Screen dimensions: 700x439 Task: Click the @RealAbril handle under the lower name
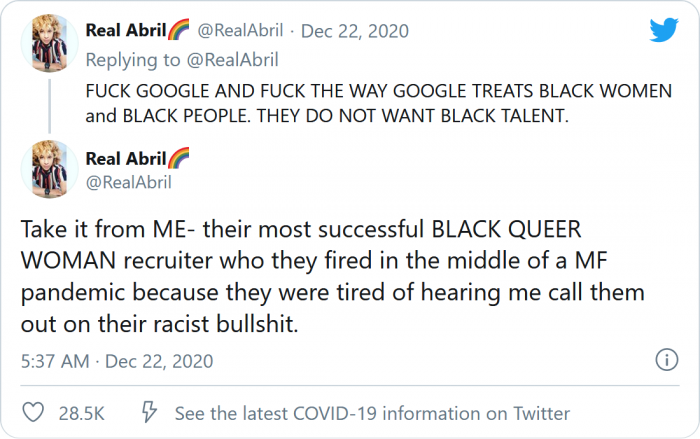tap(129, 181)
